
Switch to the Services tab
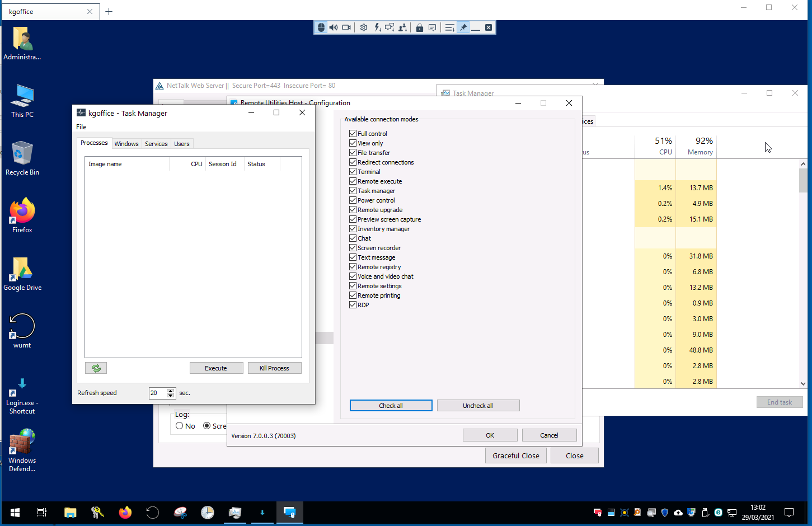pos(156,144)
